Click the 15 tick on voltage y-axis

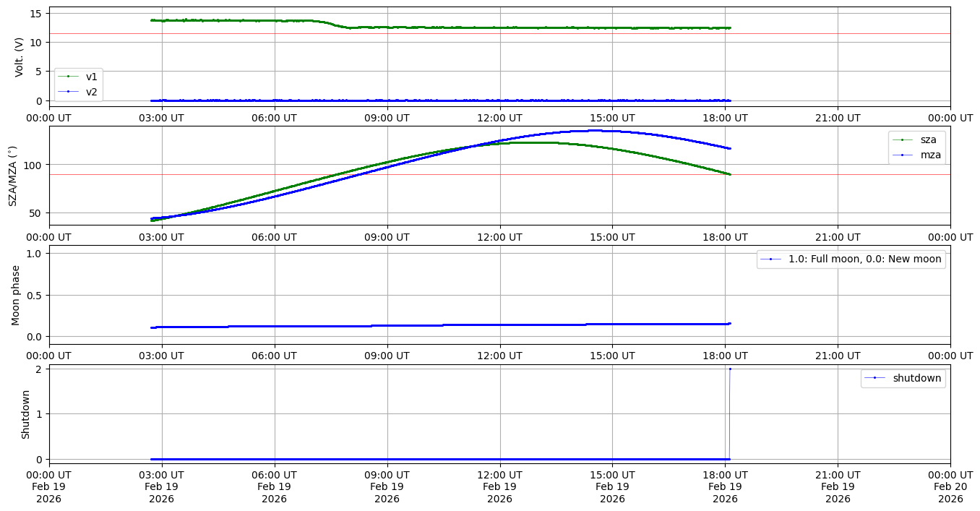tap(37, 13)
